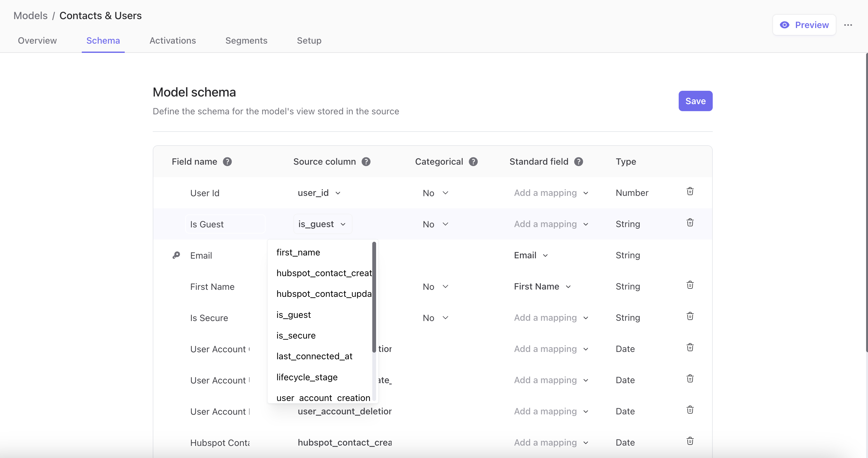The width and height of the screenshot is (868, 458).
Task: Switch to the Overview tab
Action: (x=38, y=40)
